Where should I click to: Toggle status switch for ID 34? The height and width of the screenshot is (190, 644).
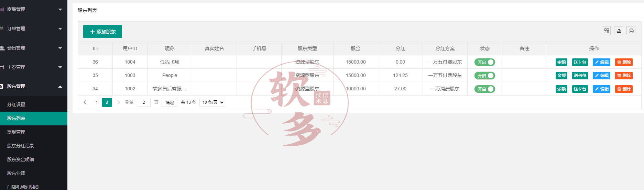484,89
